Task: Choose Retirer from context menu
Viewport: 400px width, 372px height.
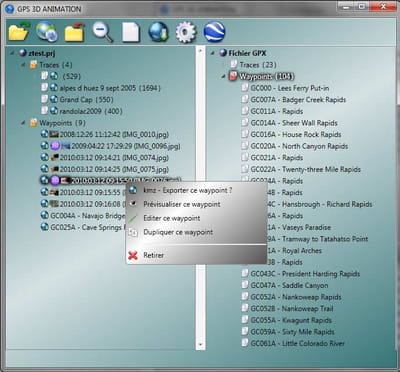Action: (x=153, y=256)
